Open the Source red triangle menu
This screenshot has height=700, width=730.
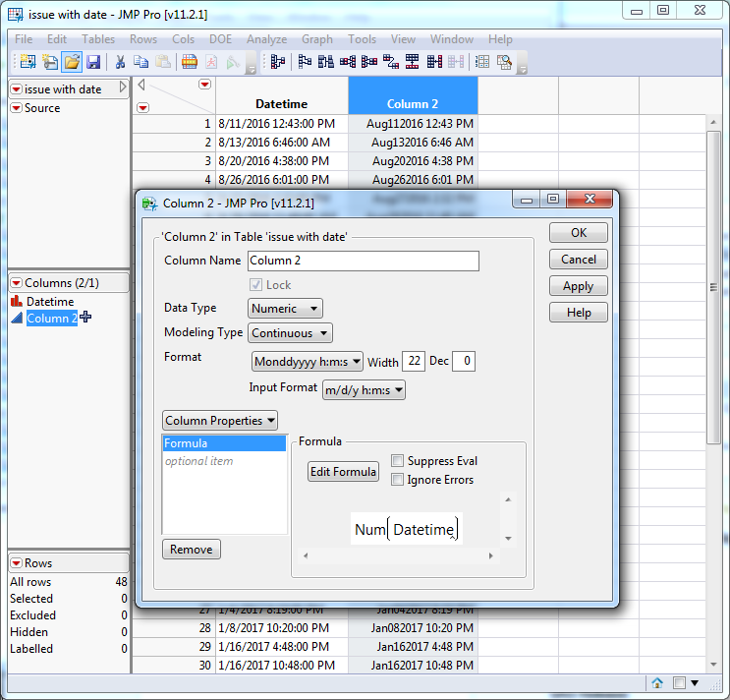17,108
